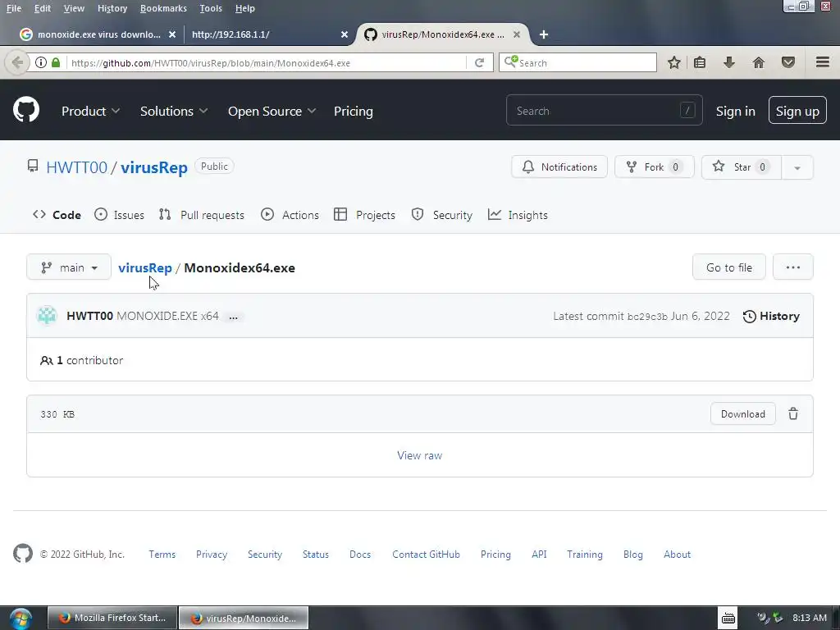Open Firefox downloads arrow icon
The width and height of the screenshot is (840, 630).
tap(728, 62)
